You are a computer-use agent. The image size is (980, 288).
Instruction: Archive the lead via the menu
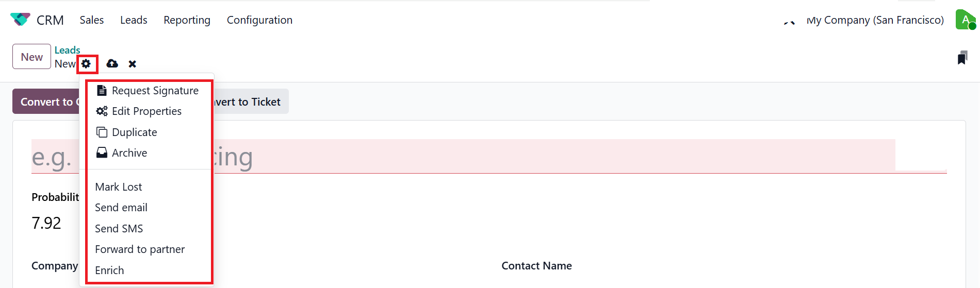click(129, 153)
